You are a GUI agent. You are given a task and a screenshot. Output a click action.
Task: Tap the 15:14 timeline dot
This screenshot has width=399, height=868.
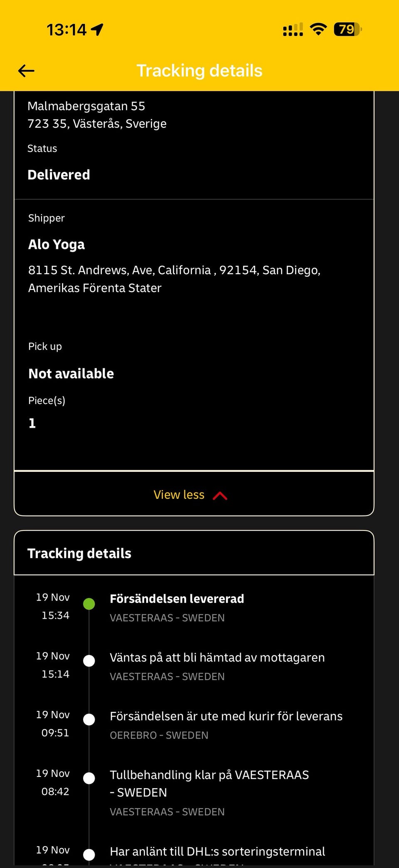(x=89, y=661)
